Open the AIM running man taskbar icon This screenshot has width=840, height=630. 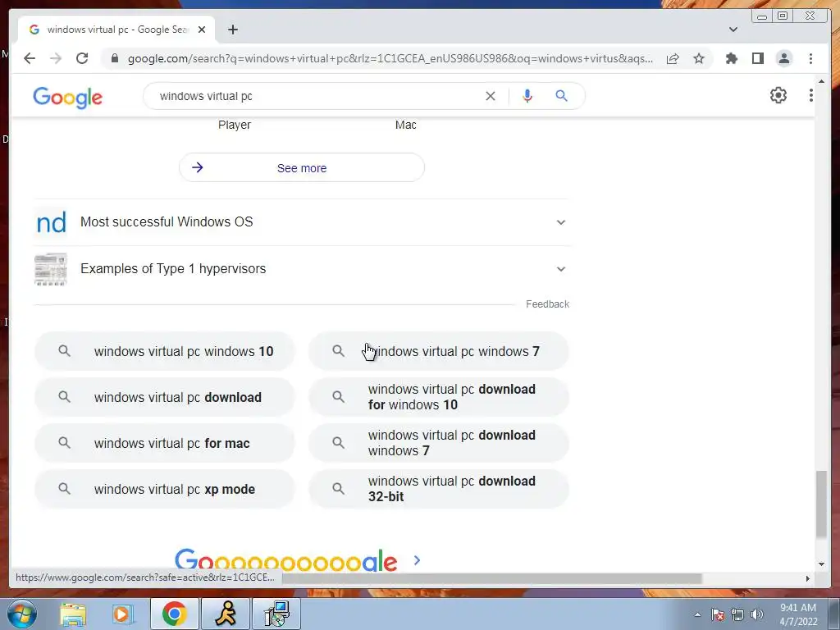pyautogui.click(x=226, y=614)
